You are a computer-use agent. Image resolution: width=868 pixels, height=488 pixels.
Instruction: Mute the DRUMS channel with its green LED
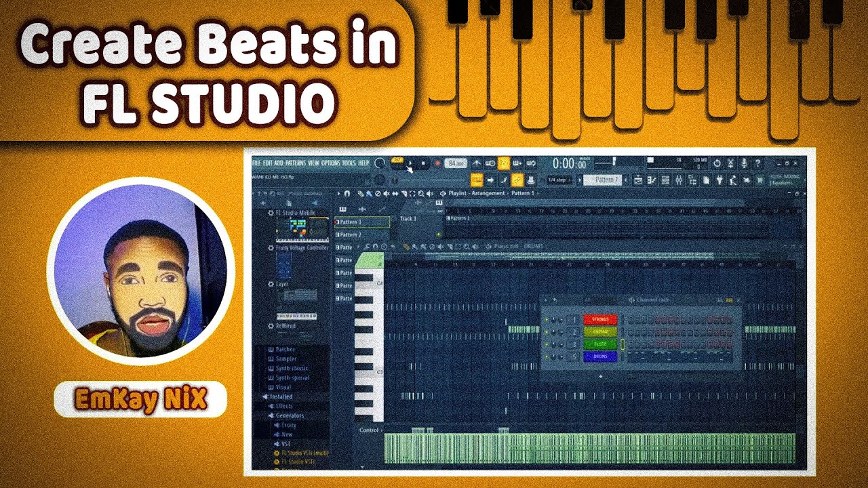pyautogui.click(x=547, y=357)
